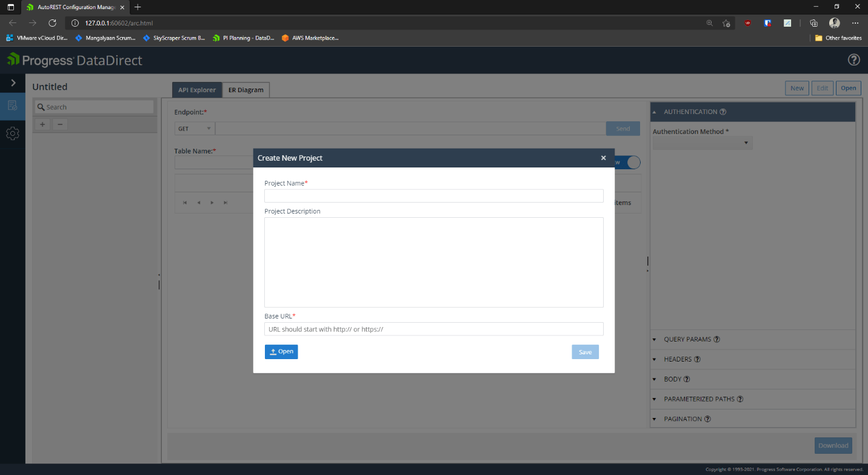
Task: Click the minus collapse-all button under Search
Action: (59, 124)
